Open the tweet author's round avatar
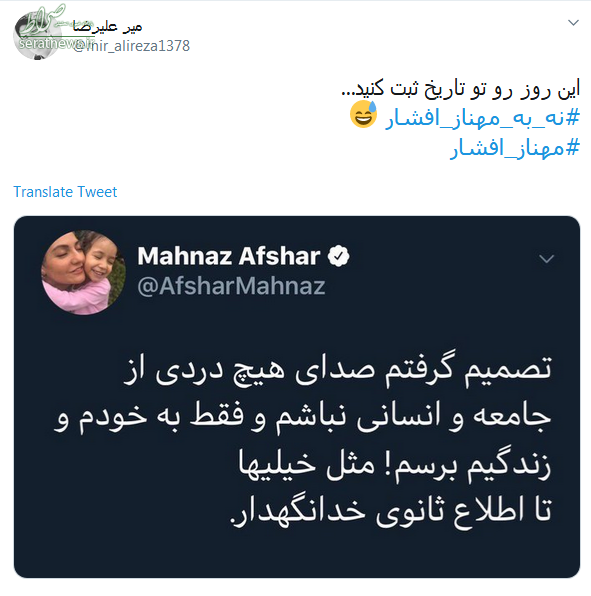 [35, 36]
